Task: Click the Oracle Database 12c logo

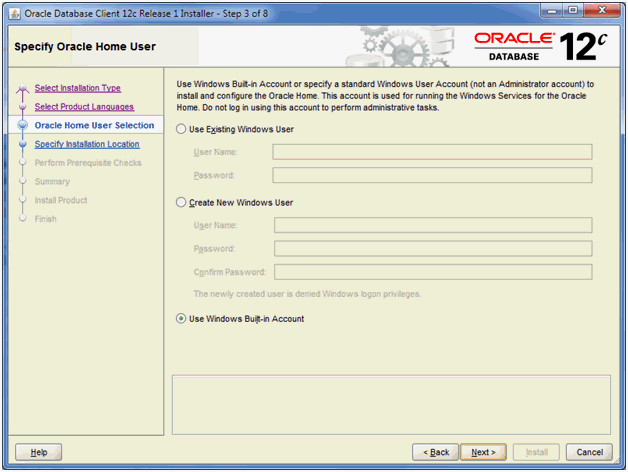Action: point(541,46)
